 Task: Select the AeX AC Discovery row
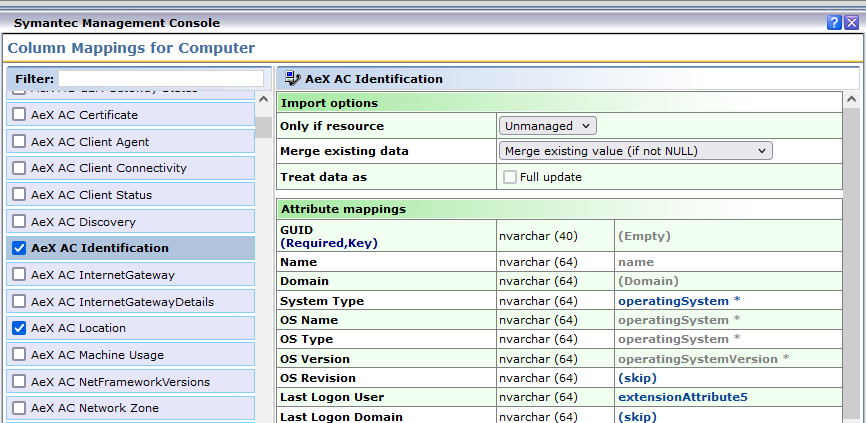(131, 221)
